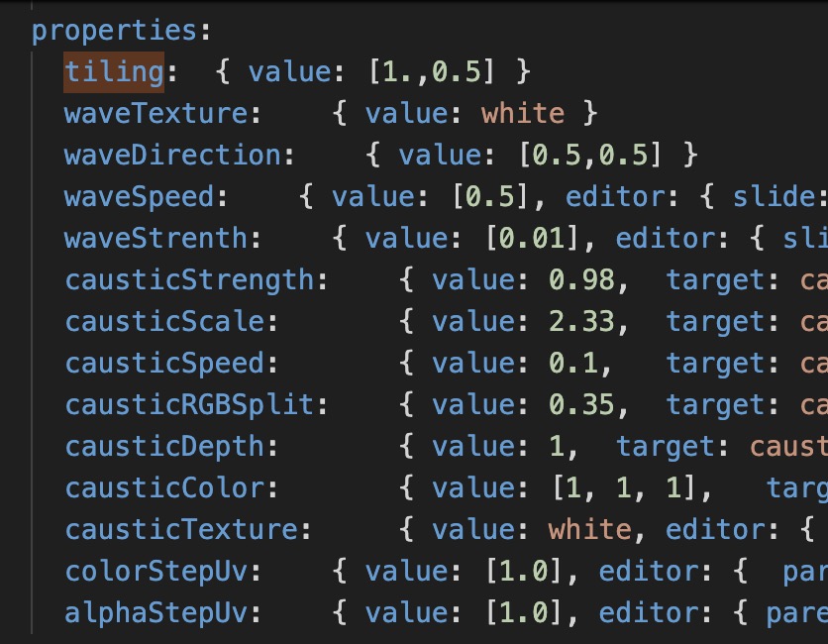Place cursor in waveStrenth property name
The width and height of the screenshot is (828, 644).
tap(155, 239)
